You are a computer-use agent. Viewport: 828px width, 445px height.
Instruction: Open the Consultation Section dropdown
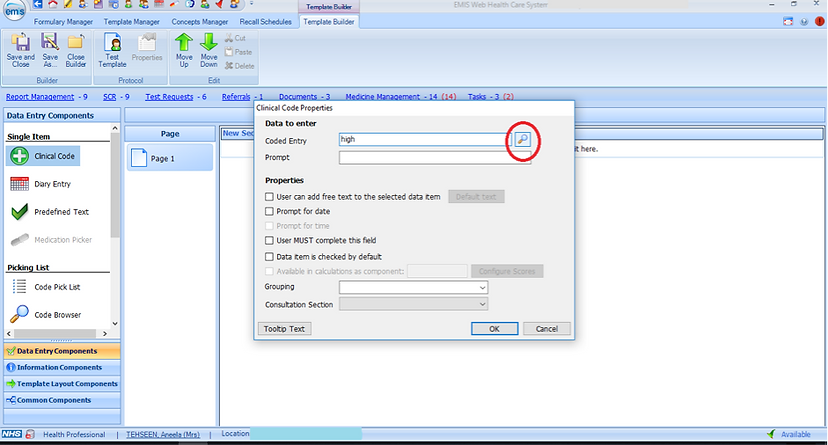tap(413, 304)
